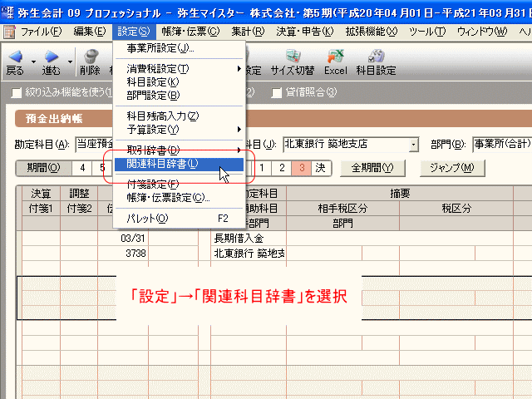This screenshot has width=532, height=399.
Task: Click the 部門 field 事業所(合計)
Action: click(x=502, y=145)
